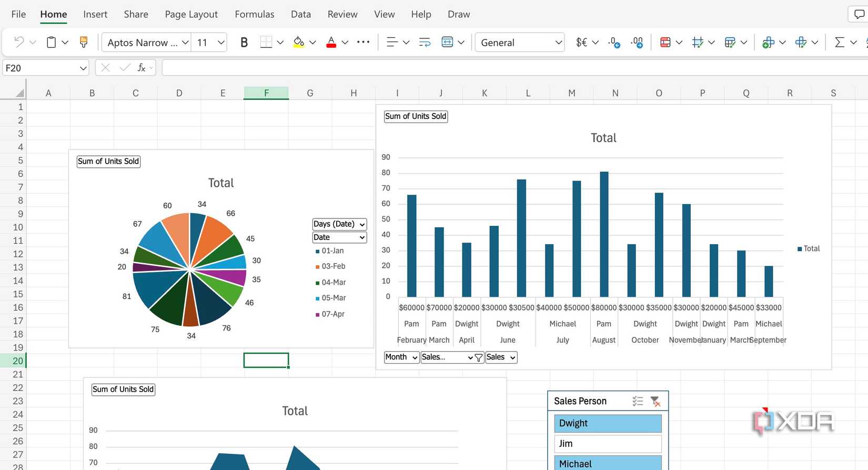The width and height of the screenshot is (868, 470).
Task: Open the File menu
Action: tap(18, 14)
